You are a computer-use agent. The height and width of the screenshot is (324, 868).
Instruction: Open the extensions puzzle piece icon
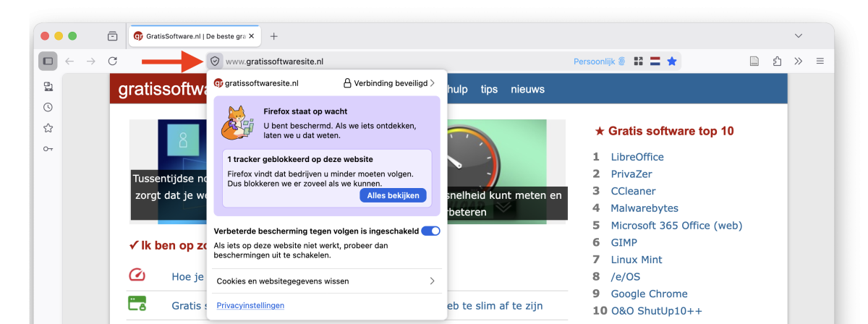[x=777, y=61]
